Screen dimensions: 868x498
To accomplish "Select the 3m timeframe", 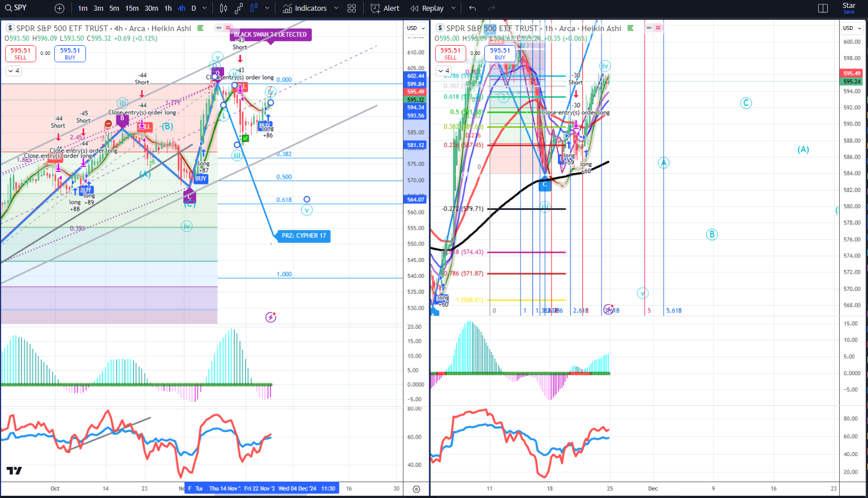I will tap(98, 8).
